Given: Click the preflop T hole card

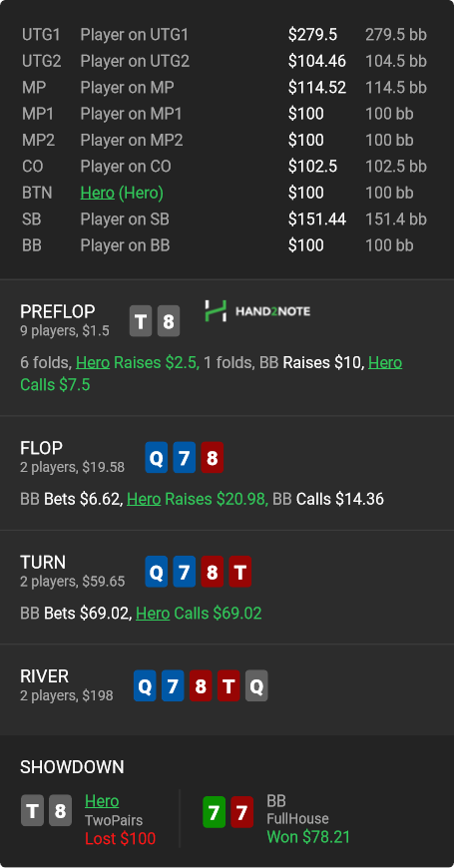Looking at the screenshot, I should [x=141, y=321].
